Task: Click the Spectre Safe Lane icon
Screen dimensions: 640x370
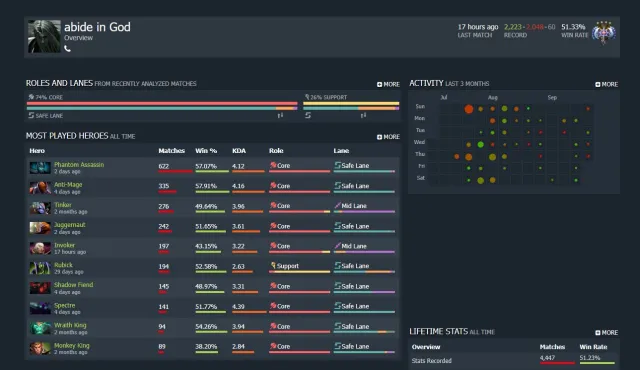Action: [x=337, y=306]
